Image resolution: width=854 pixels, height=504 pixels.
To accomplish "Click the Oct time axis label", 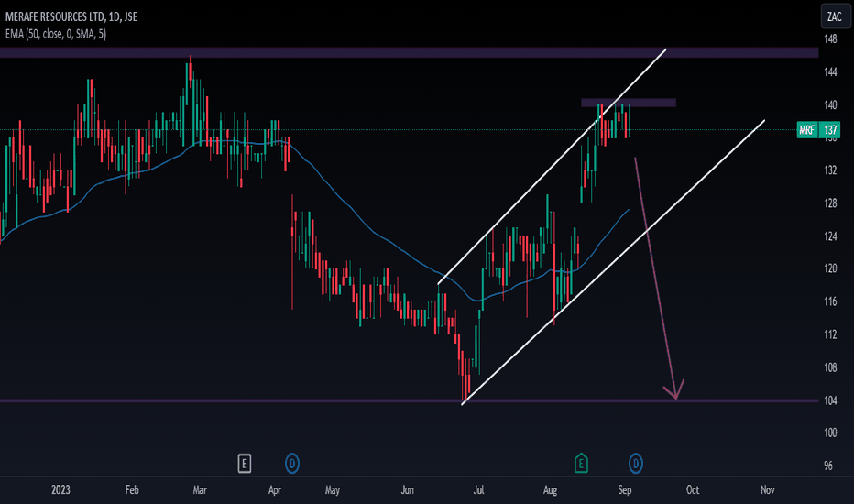I will pos(692,489).
